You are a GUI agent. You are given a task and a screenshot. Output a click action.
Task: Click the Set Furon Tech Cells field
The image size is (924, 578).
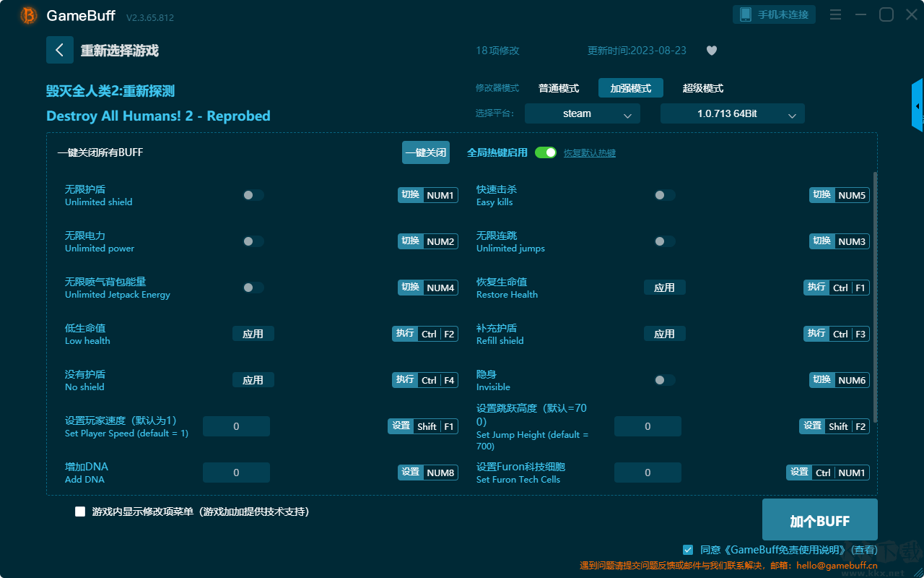click(x=648, y=473)
